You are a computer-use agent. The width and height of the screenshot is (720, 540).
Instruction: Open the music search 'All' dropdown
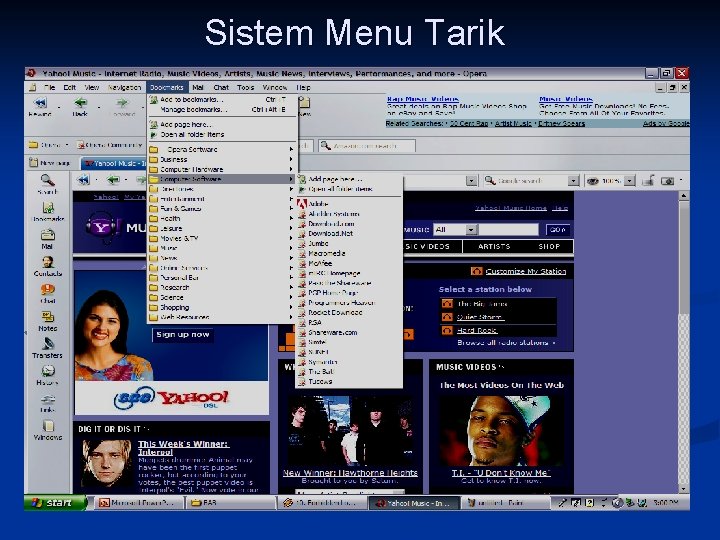(x=471, y=229)
